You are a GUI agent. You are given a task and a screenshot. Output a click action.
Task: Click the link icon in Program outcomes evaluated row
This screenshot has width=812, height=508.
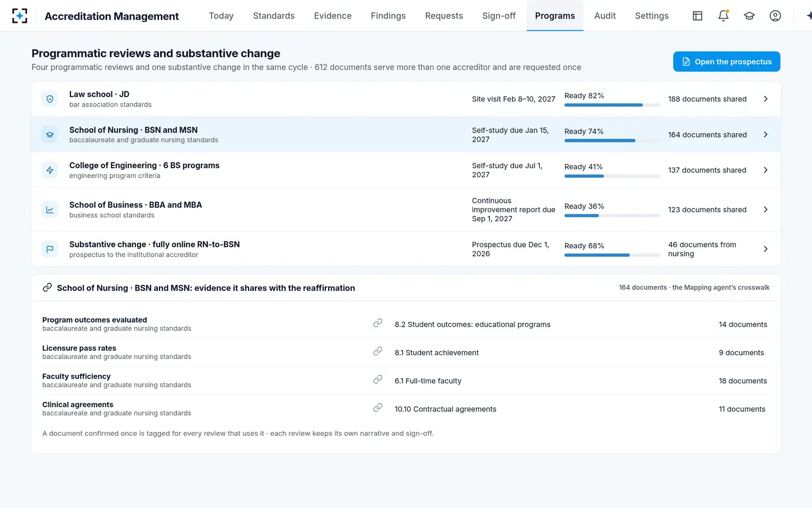(x=378, y=323)
